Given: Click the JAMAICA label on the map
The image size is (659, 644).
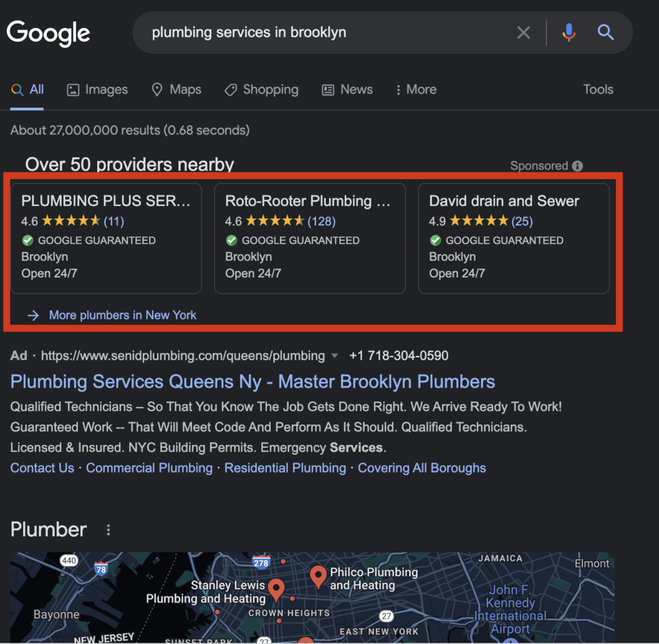Looking at the screenshot, I should click(500, 558).
